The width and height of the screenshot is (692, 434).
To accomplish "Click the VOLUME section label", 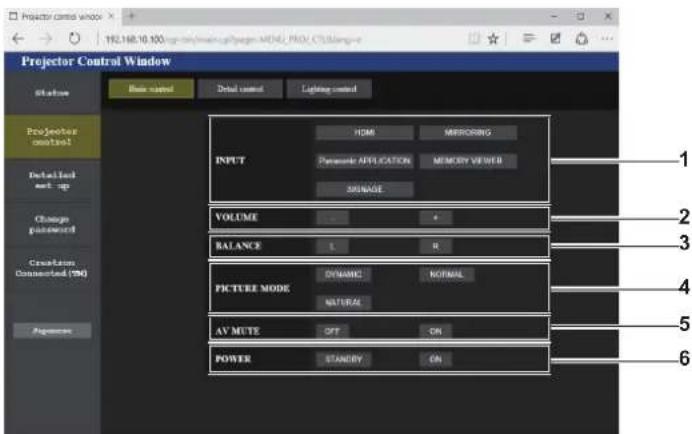I will (x=236, y=217).
